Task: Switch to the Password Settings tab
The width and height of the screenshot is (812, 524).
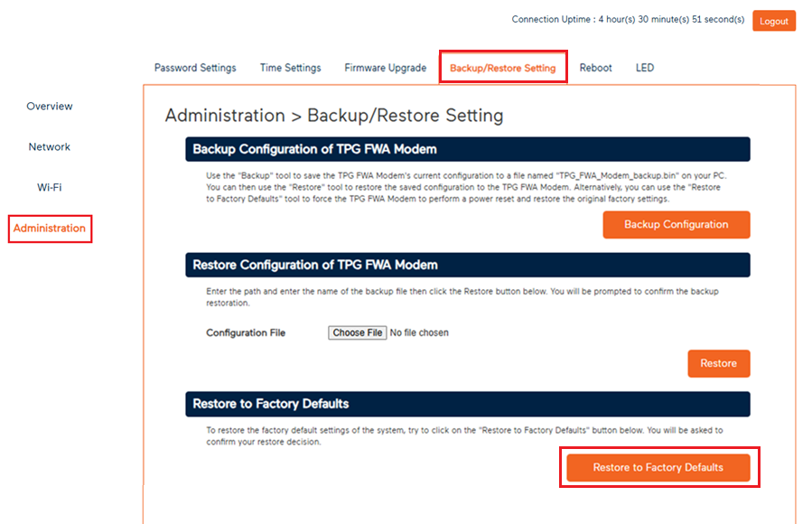Action: 194,67
